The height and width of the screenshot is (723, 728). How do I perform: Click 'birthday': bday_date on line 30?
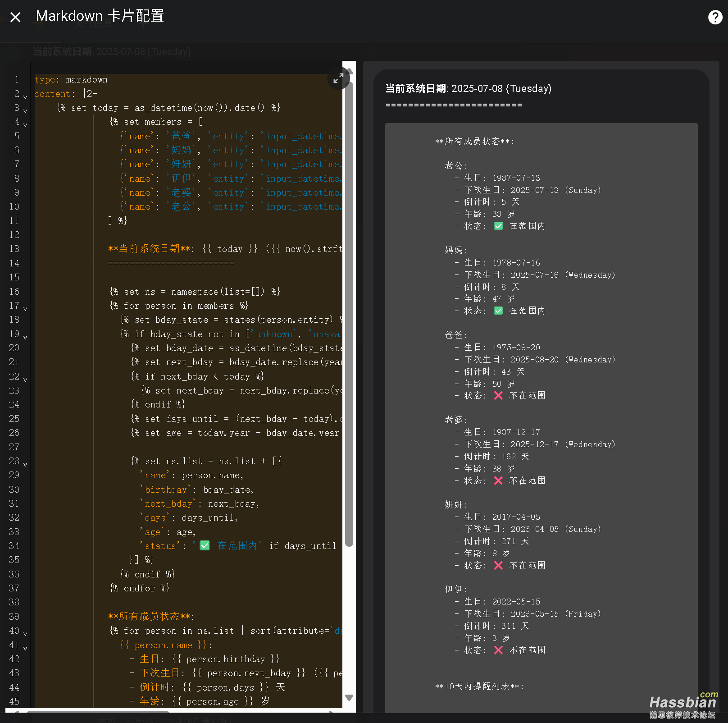197,490
